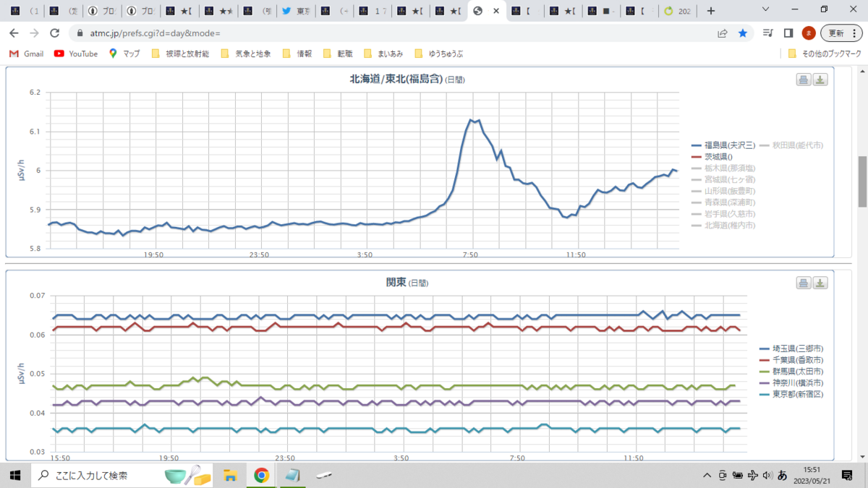Launch Chrome from the taskbar

(x=261, y=475)
